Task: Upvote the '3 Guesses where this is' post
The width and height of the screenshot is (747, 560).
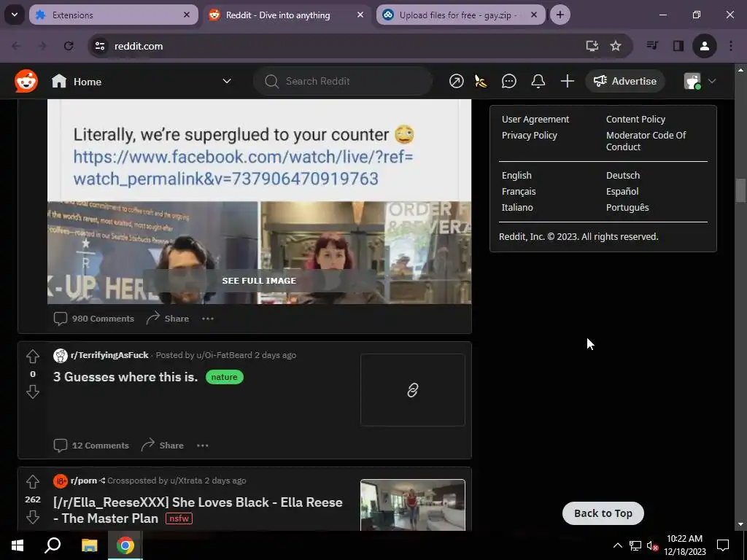Action: (x=32, y=356)
